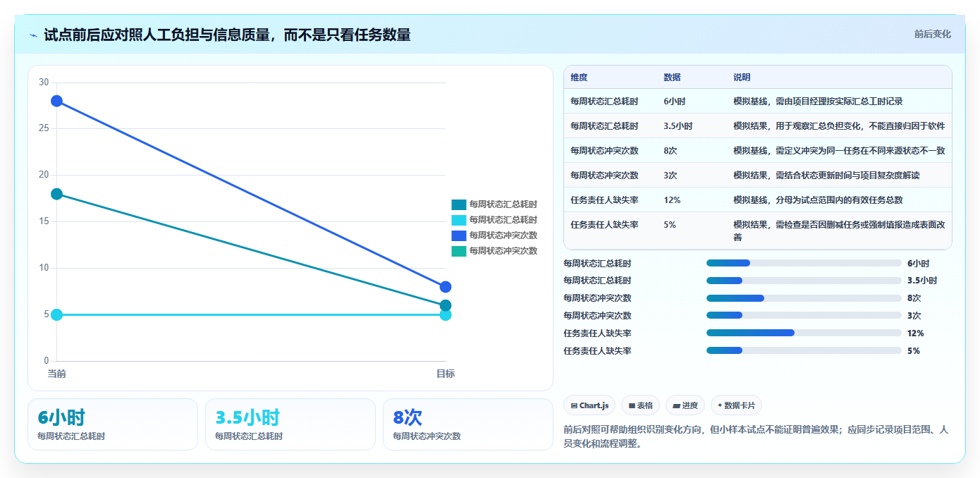
Task: Click the 3.5小时 data card
Action: tap(290, 424)
